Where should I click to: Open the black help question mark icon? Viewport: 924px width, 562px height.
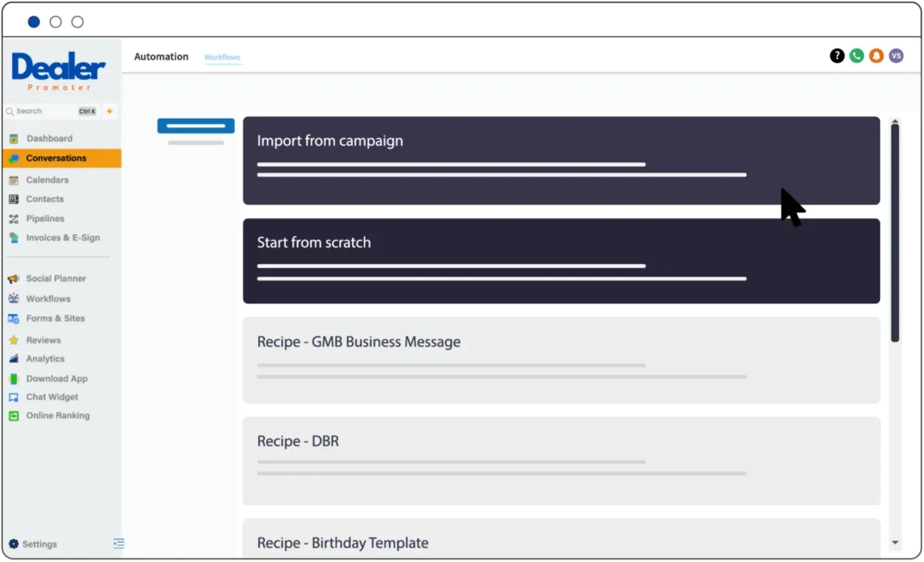click(837, 56)
